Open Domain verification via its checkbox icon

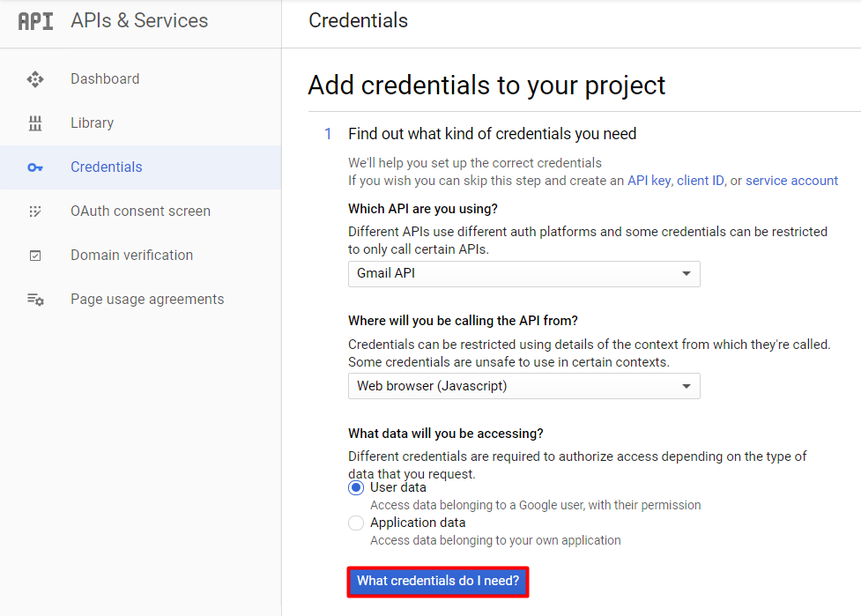point(35,255)
